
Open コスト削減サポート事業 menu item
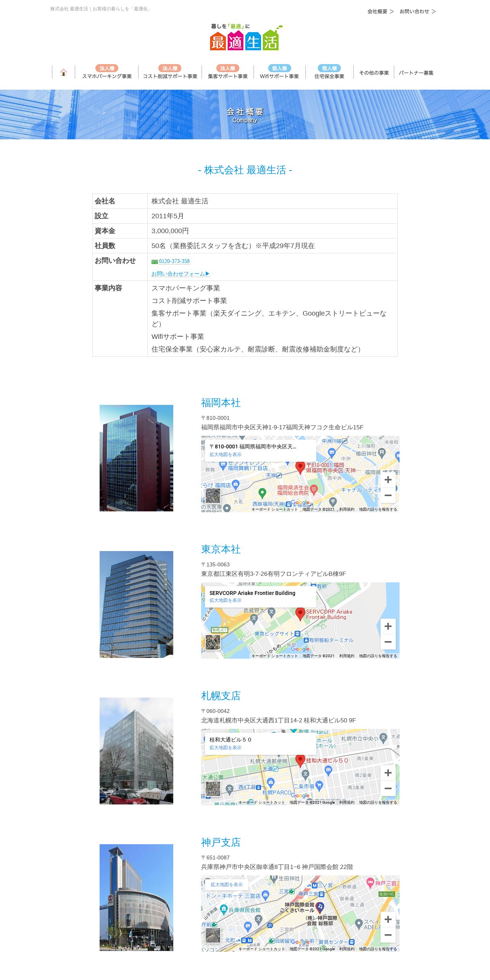tap(170, 72)
